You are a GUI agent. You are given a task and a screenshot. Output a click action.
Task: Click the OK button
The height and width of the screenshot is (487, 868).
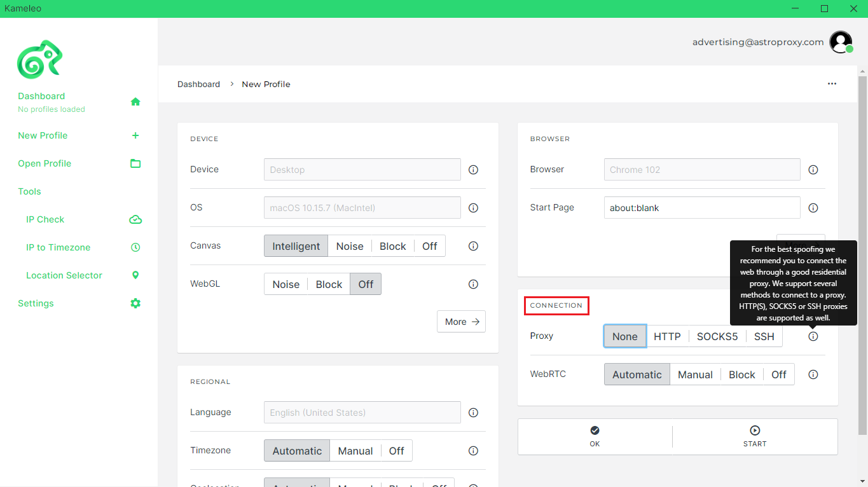(x=595, y=436)
